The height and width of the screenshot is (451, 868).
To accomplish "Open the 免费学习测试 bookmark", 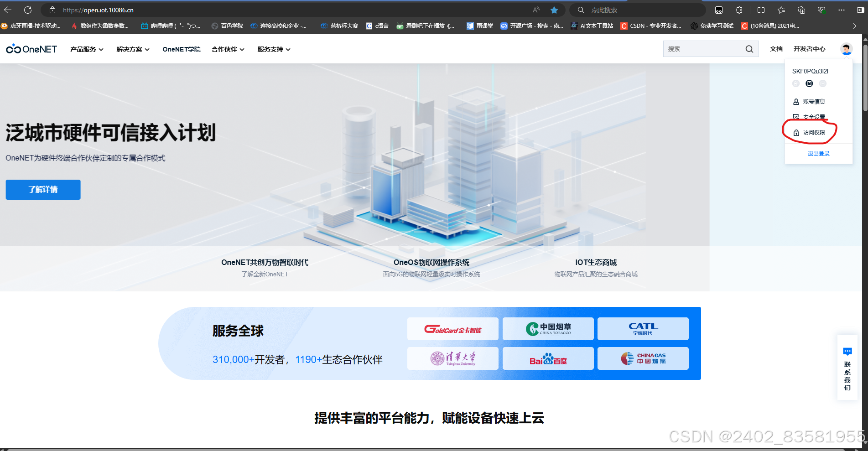I will pyautogui.click(x=712, y=26).
